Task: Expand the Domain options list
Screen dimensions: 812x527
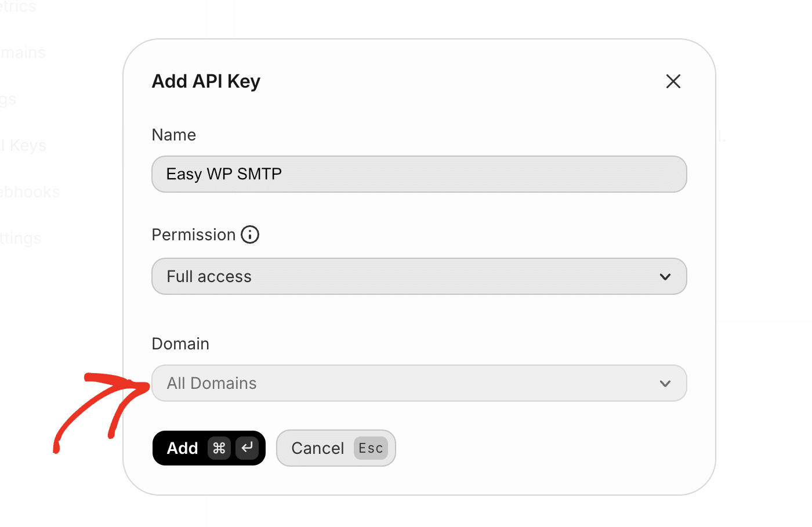Action: coord(419,383)
